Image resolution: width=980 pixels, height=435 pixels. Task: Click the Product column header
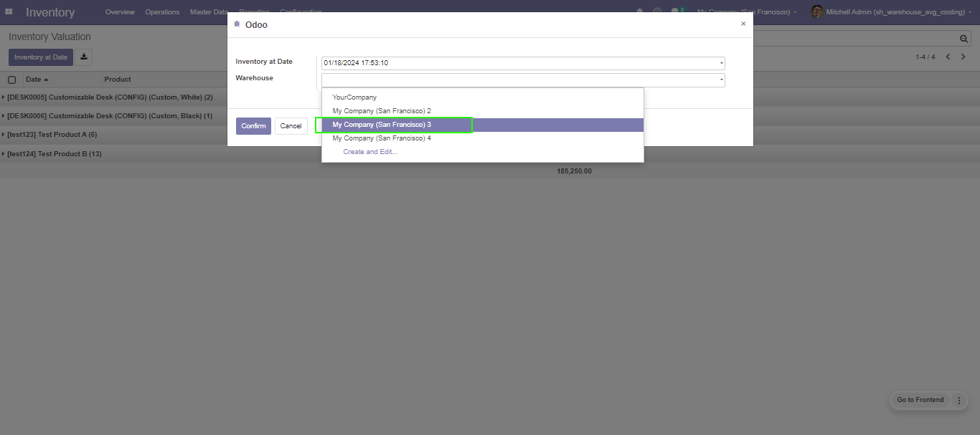pyautogui.click(x=118, y=80)
